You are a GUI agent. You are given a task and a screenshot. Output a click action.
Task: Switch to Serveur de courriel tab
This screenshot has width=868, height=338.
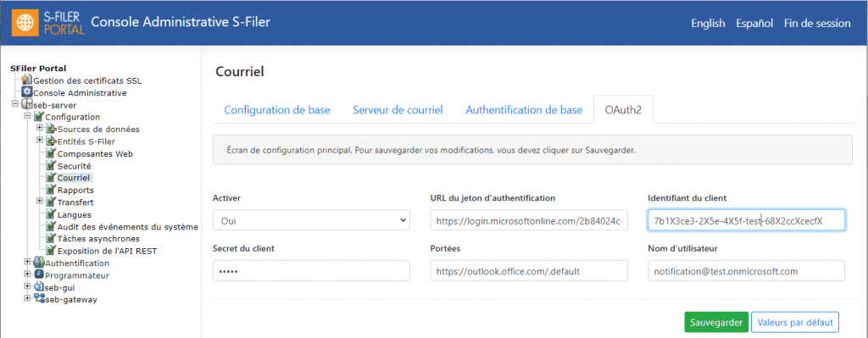398,109
